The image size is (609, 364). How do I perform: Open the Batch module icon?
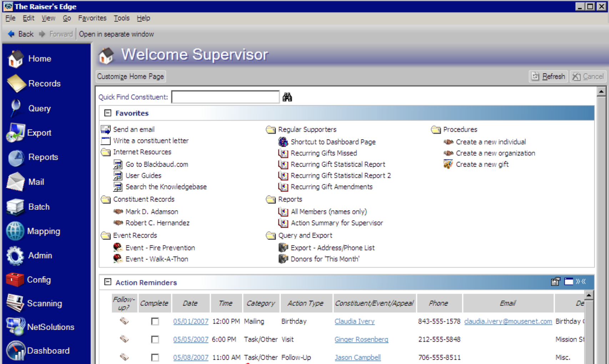click(x=15, y=207)
